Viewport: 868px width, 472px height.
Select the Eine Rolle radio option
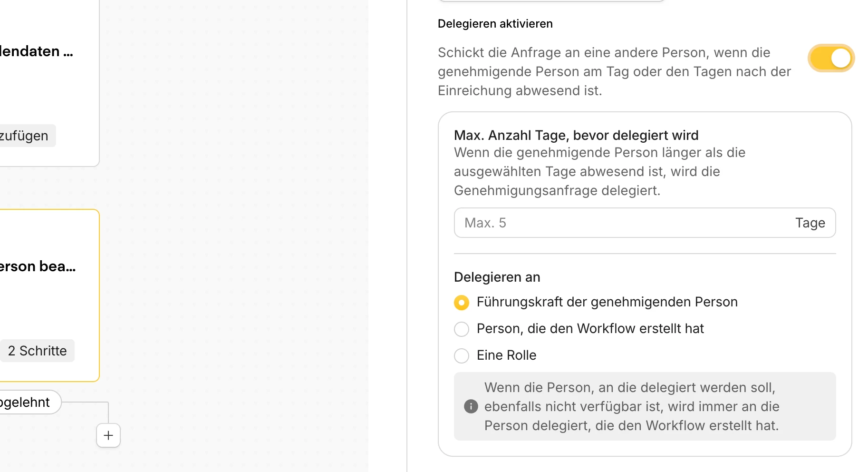pyautogui.click(x=462, y=356)
